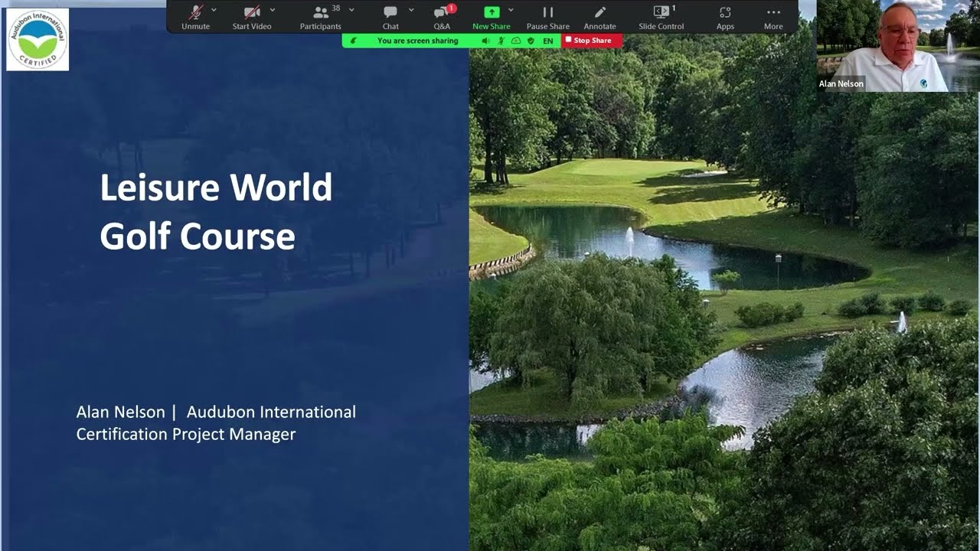Click New Share to share another screen
Image resolution: width=980 pixels, height=551 pixels.
(492, 17)
